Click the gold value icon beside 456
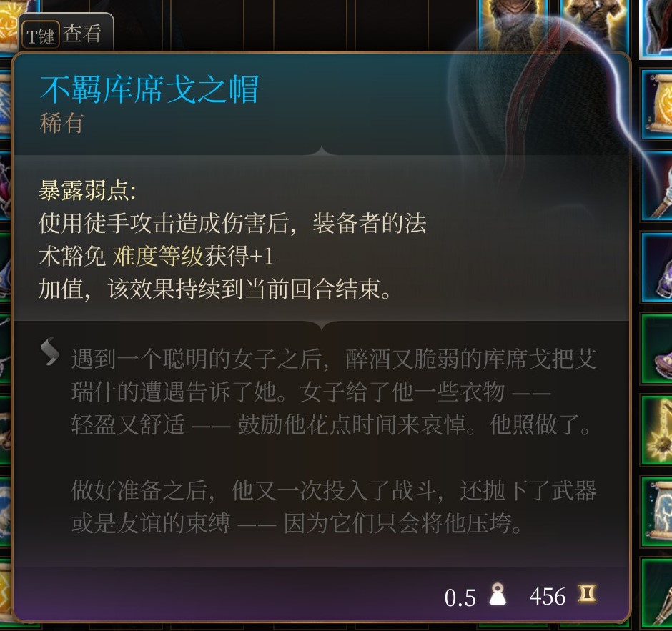The height and width of the screenshot is (631, 672). [x=587, y=594]
